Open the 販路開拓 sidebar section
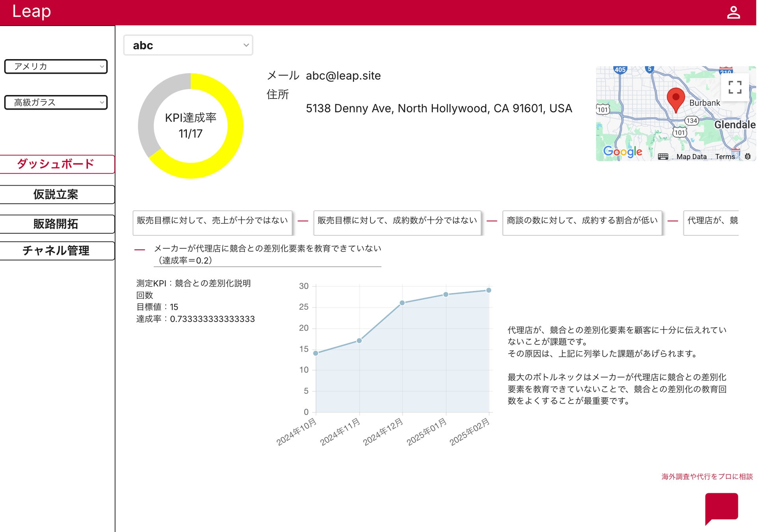Viewport: 765px width, 532px height. (x=56, y=224)
